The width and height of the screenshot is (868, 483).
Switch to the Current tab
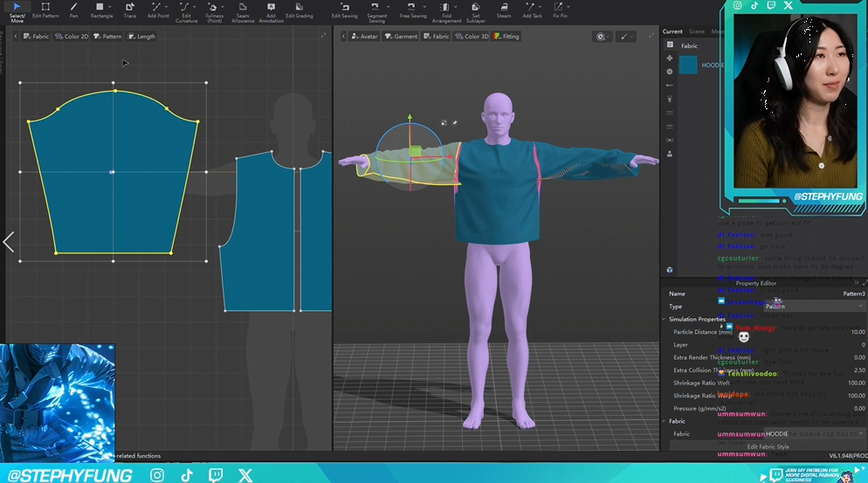(672, 31)
